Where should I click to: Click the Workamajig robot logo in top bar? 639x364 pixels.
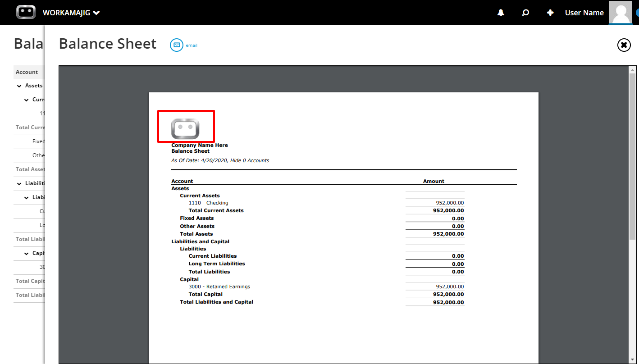click(x=26, y=12)
